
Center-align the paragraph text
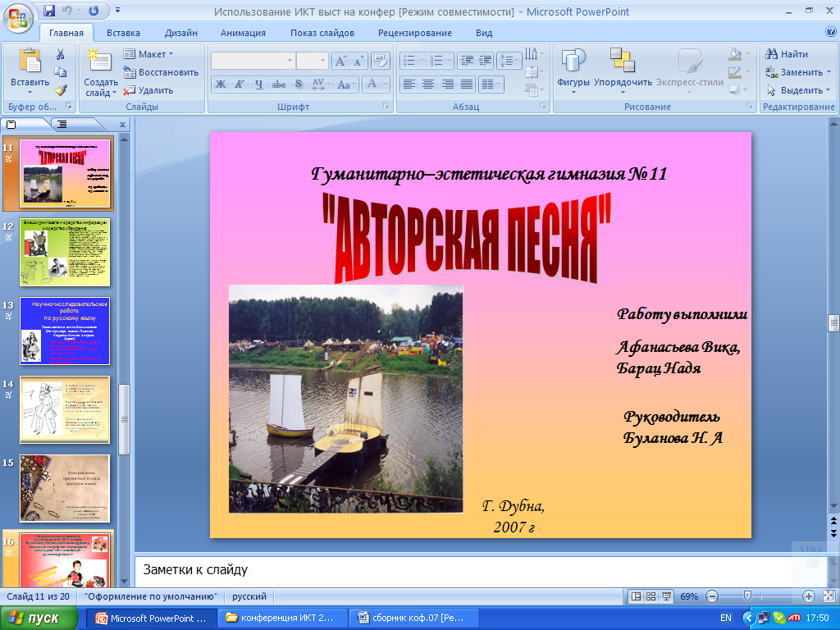(x=428, y=84)
